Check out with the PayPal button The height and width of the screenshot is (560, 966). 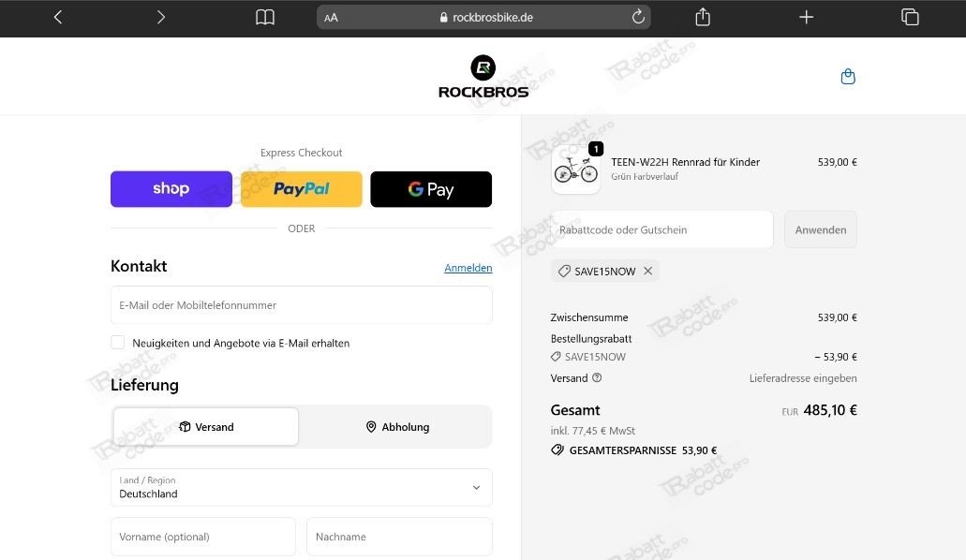coord(301,189)
